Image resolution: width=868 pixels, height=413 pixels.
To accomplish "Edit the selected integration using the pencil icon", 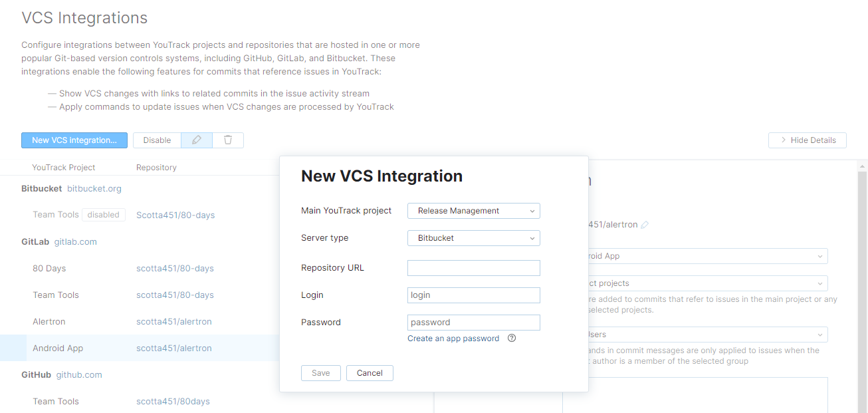I will pyautogui.click(x=195, y=140).
